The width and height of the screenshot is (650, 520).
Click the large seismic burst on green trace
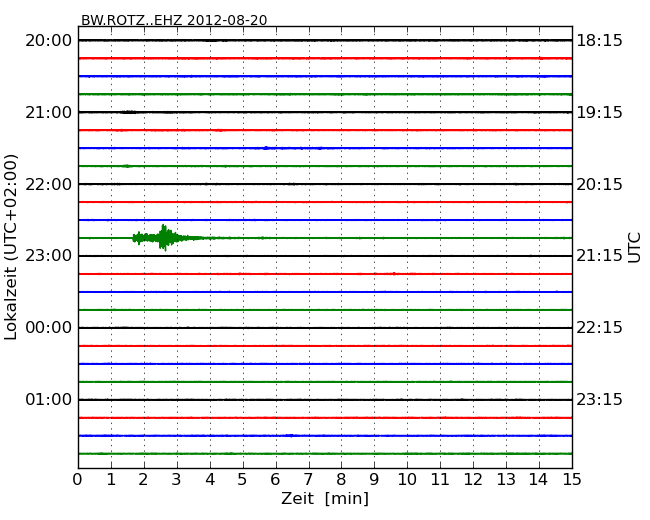tap(165, 238)
